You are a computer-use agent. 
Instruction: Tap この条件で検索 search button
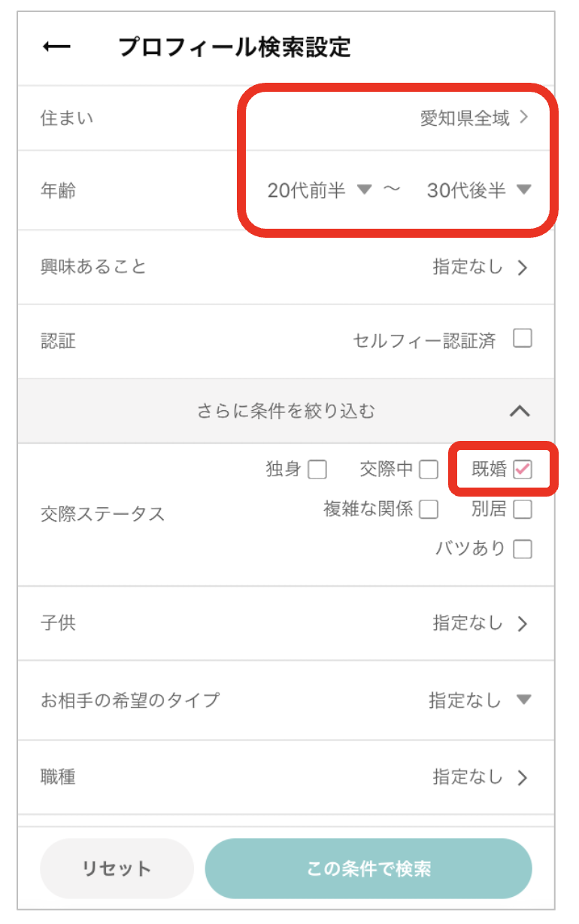(368, 868)
